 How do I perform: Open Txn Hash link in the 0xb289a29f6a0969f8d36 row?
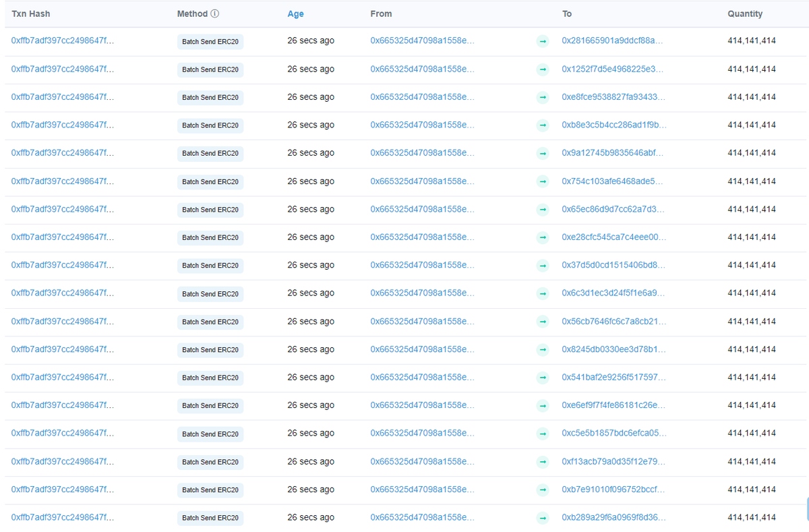coord(63,517)
